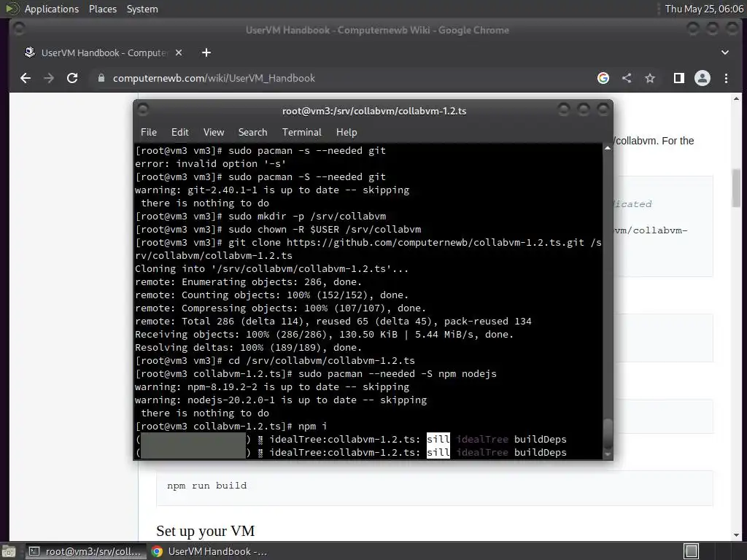
Task: Open the System menu
Action: [142, 9]
